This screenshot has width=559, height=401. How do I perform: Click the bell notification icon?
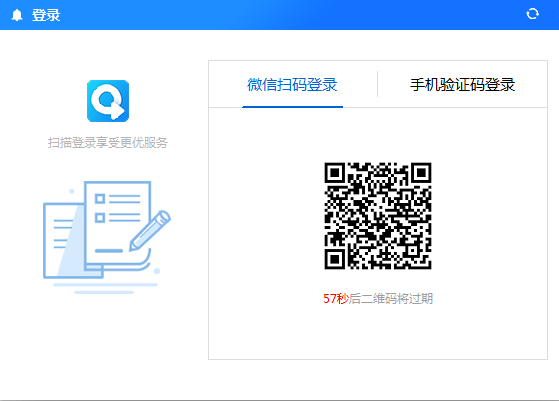pos(17,15)
